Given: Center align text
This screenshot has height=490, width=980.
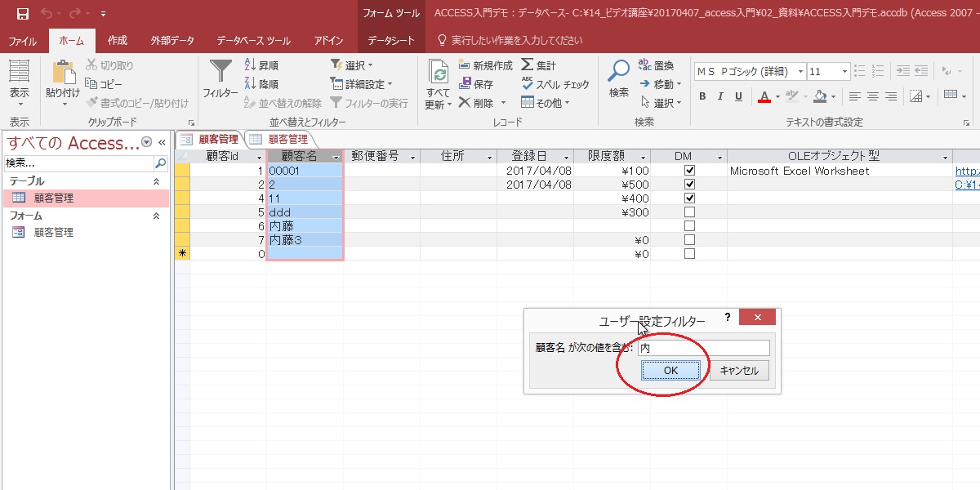Looking at the screenshot, I should pyautogui.click(x=873, y=96).
